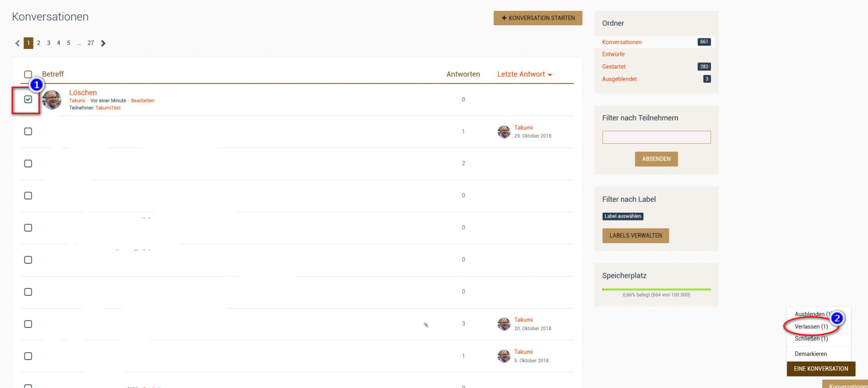868x388 pixels.
Task: Click avatar next to 5. Oktober 2018
Action: point(504,356)
